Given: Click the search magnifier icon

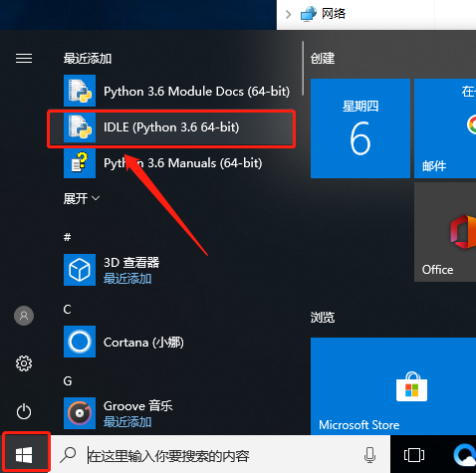Looking at the screenshot, I should 68,455.
